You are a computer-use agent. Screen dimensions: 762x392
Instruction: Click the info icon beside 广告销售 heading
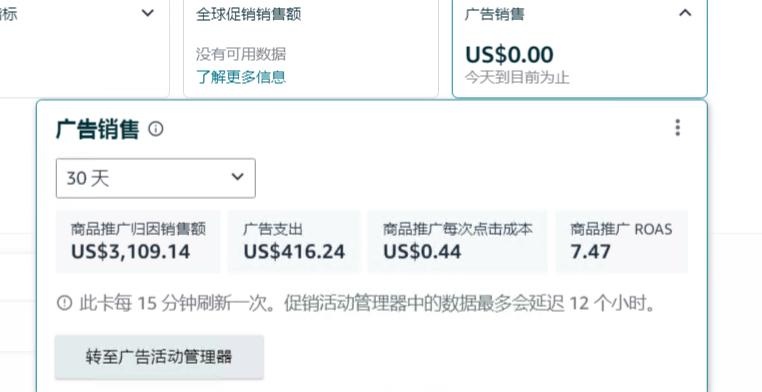coord(156,129)
